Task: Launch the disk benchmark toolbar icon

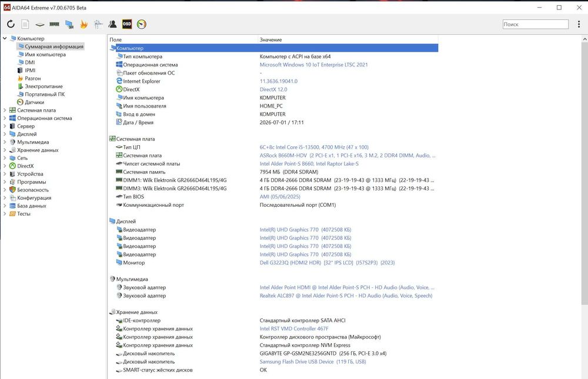Action: coord(40,24)
